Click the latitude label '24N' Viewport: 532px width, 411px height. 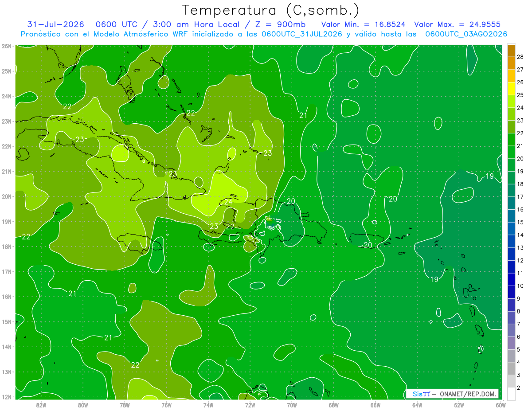point(7,96)
